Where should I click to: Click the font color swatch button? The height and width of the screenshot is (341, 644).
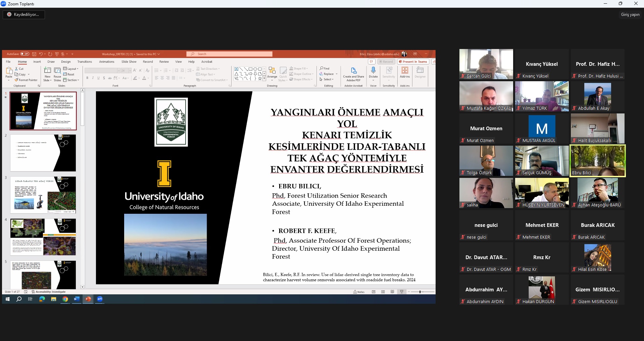coord(144,78)
